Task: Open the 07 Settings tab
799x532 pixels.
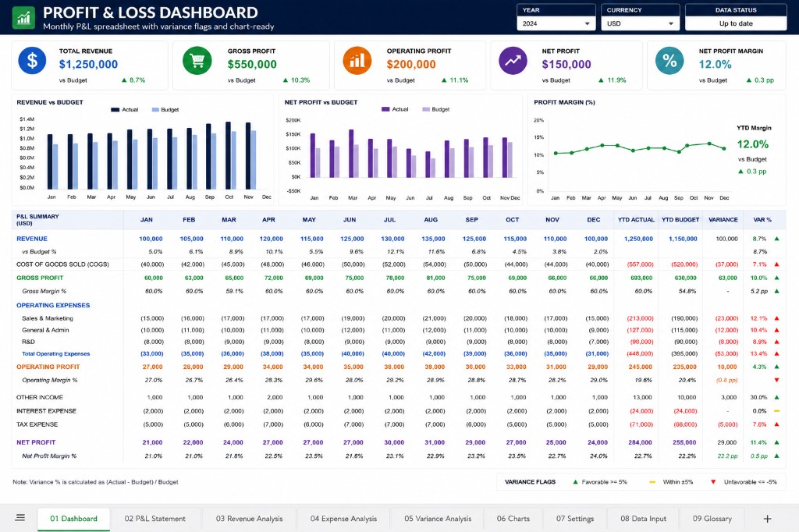Action: coord(575,519)
